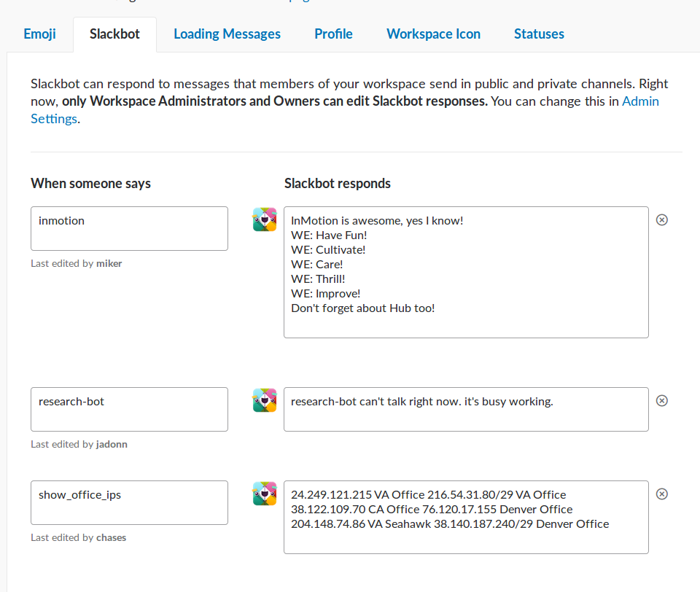
Task: Click Slackbot avatar beside show_office_ips response
Action: pos(265,494)
